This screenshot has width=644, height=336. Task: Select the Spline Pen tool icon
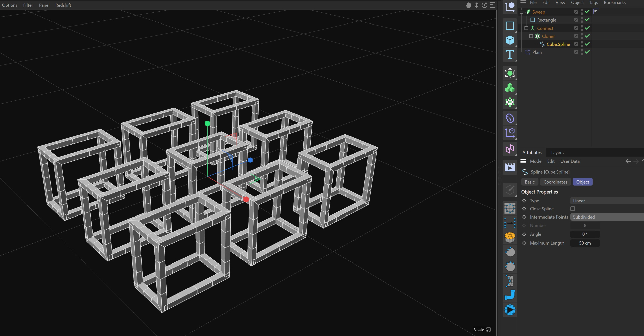(510, 7)
